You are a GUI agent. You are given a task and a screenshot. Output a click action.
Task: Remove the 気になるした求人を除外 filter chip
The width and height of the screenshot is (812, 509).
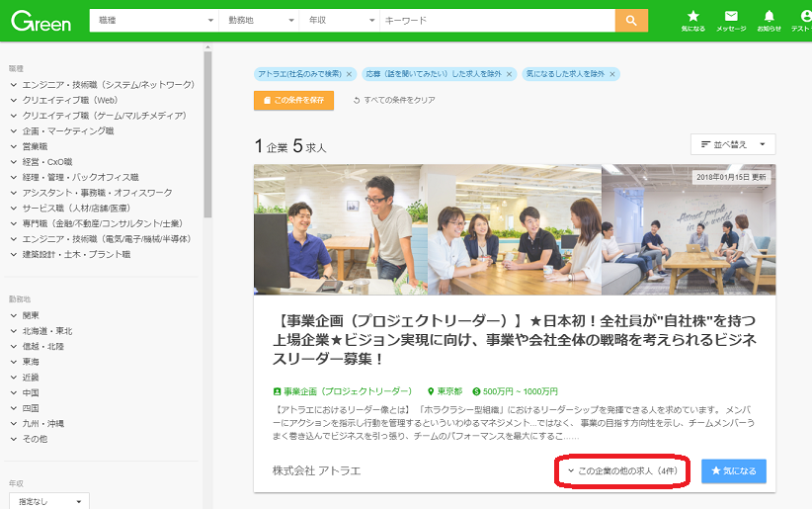(612, 74)
